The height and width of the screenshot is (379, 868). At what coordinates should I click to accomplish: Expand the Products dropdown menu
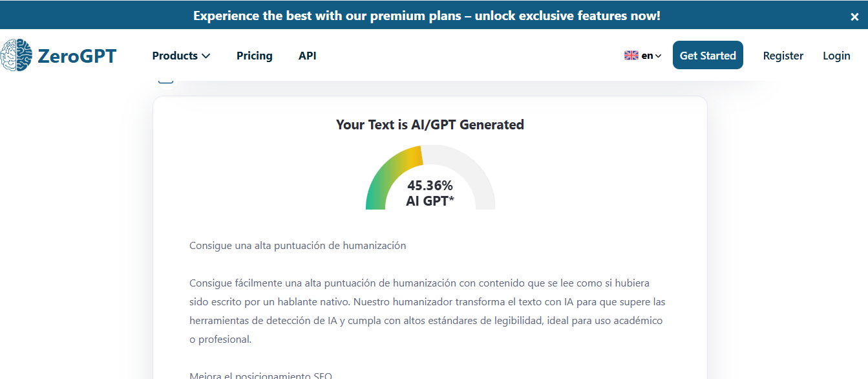tap(181, 56)
